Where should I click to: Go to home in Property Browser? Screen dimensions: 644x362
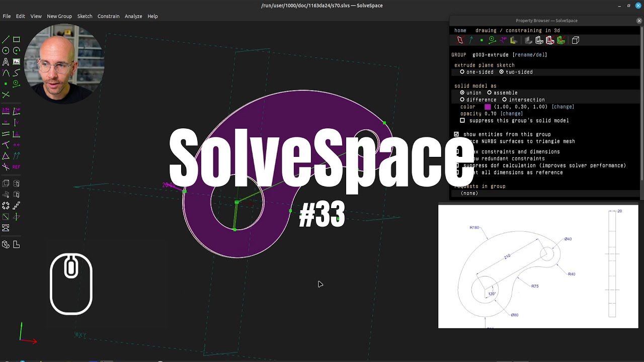pos(460,31)
